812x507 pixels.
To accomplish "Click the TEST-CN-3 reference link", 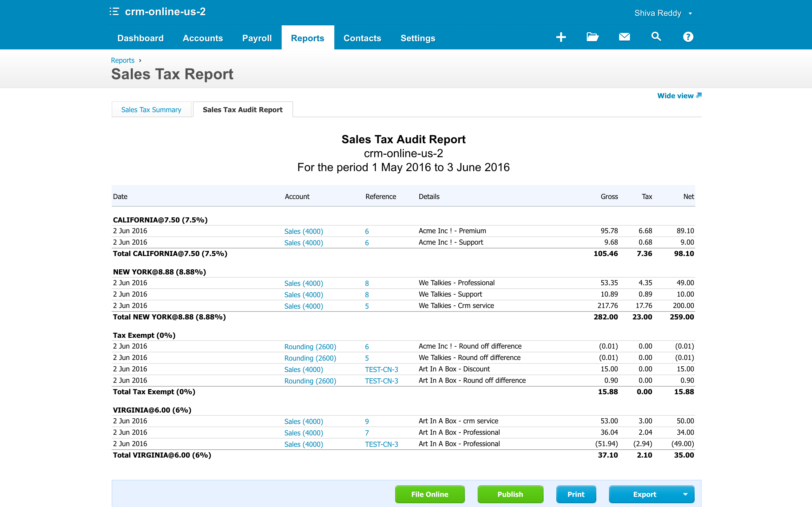I will coord(381,369).
